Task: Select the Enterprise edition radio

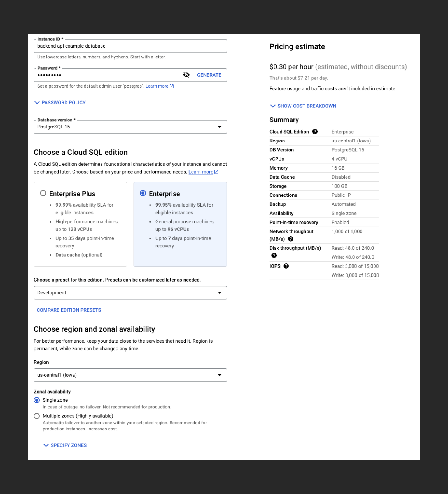Action: click(143, 193)
